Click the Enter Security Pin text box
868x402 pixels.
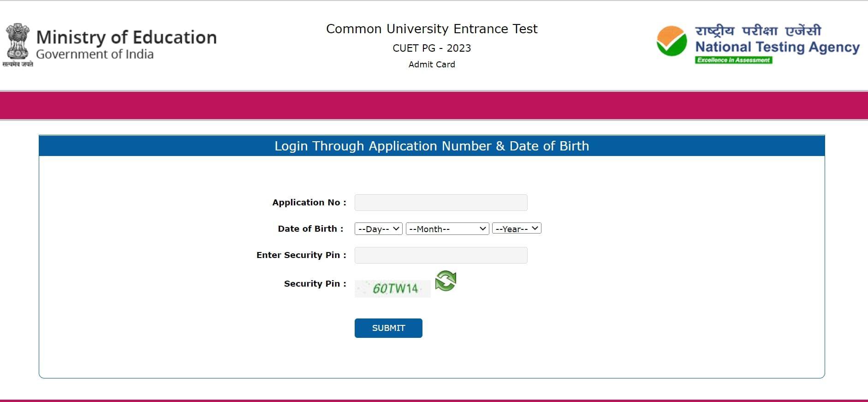coord(440,255)
